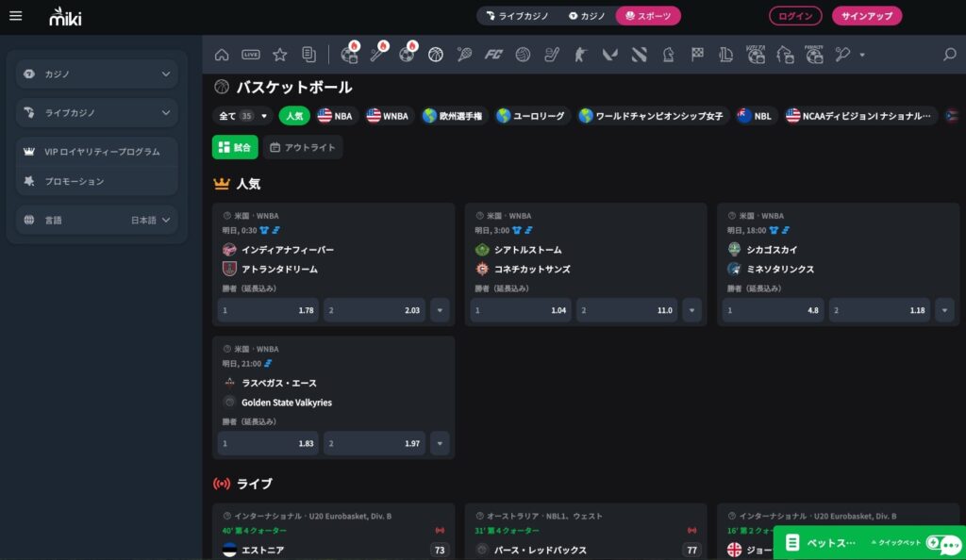The width and height of the screenshot is (966, 560).
Task: Go to the sportsbook home icon
Action: click(222, 55)
